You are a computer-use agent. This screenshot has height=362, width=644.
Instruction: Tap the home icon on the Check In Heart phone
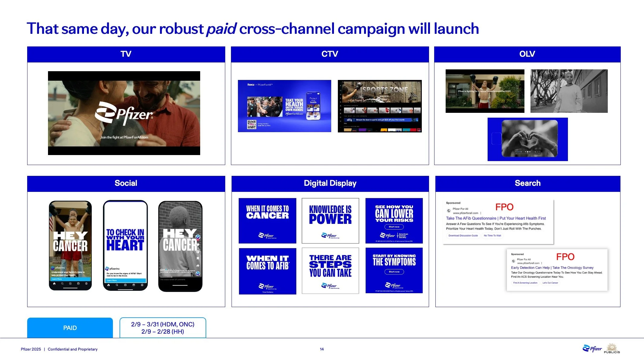(x=108, y=285)
